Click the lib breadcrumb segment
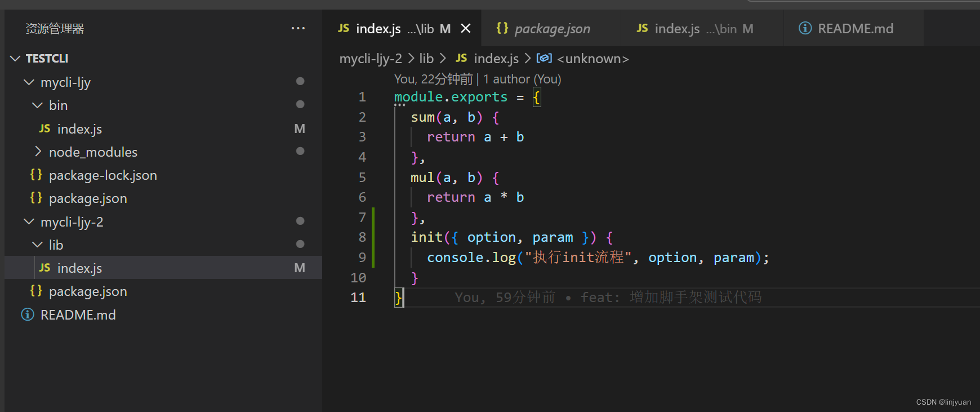 click(x=426, y=59)
